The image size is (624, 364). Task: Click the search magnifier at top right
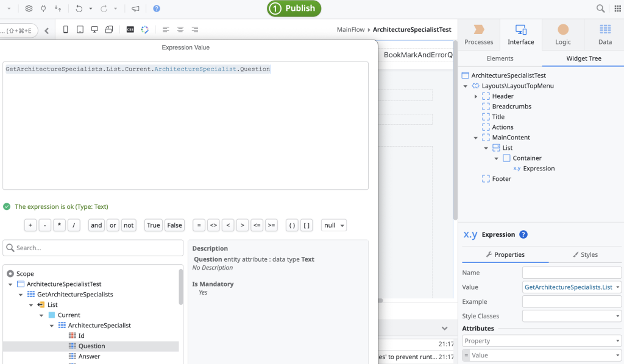coord(600,9)
